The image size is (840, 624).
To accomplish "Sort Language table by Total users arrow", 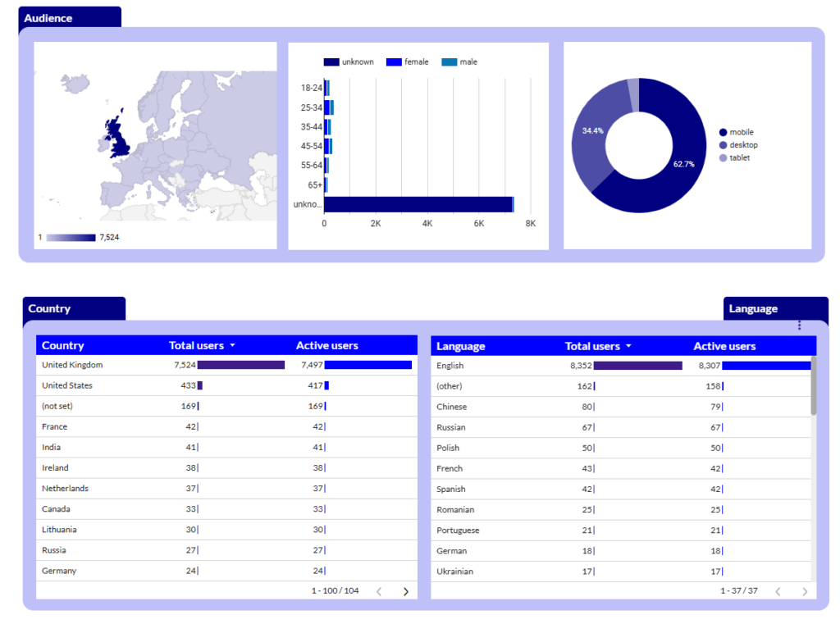I will click(628, 347).
